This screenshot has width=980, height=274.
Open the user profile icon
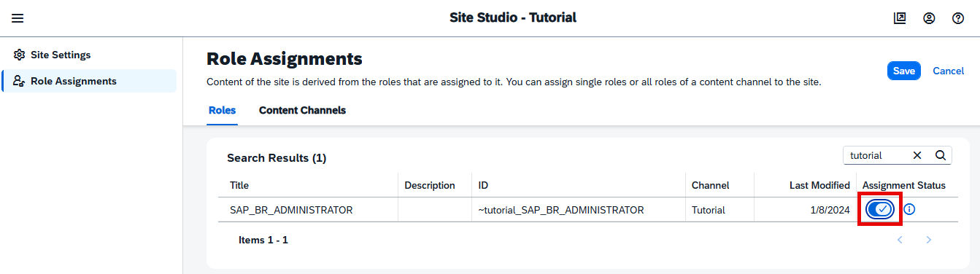pos(929,18)
